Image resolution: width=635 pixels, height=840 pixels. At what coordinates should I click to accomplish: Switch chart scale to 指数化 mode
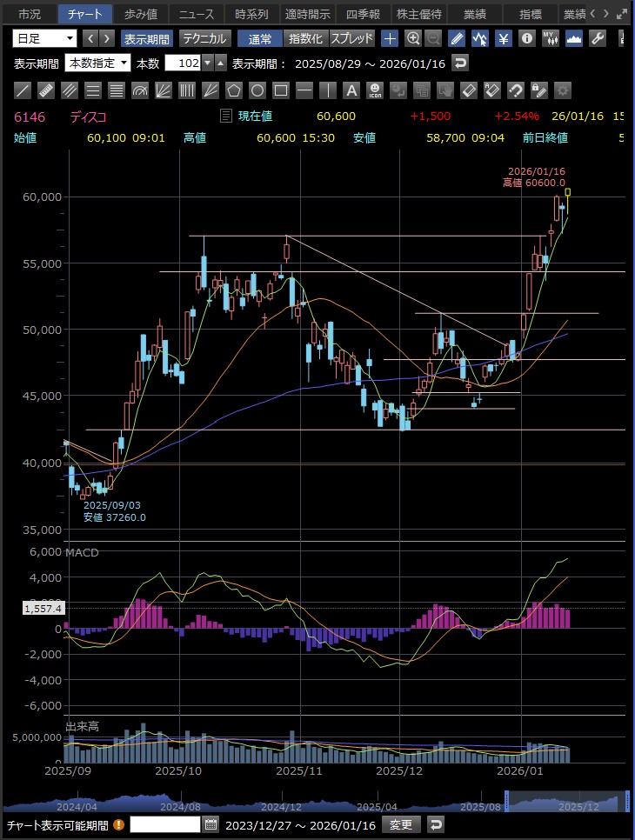[305, 38]
